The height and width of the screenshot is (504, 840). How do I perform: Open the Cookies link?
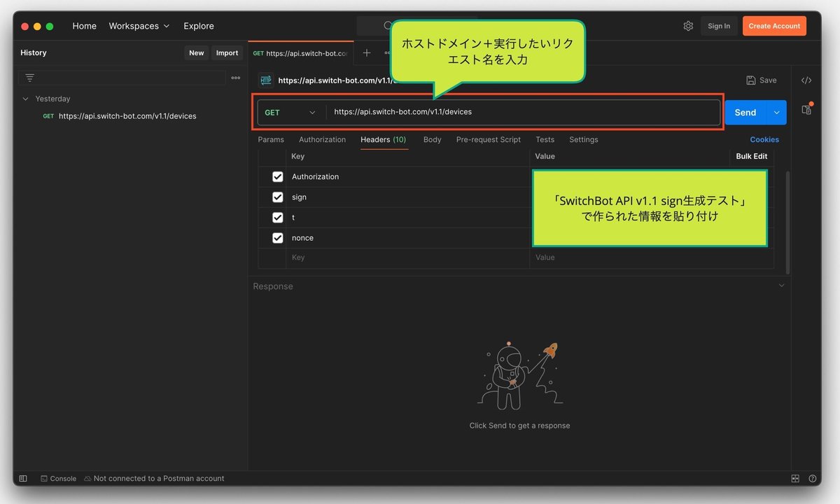point(764,139)
